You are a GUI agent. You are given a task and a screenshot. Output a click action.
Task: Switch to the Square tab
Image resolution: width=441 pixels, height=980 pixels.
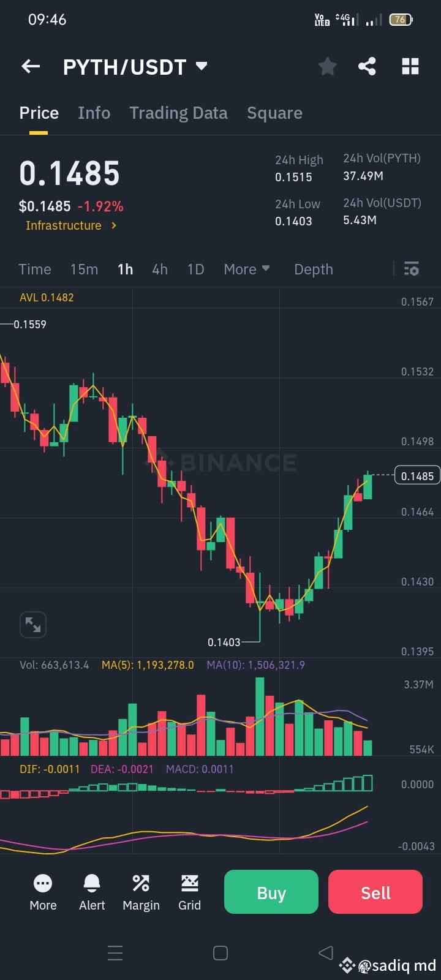point(274,113)
